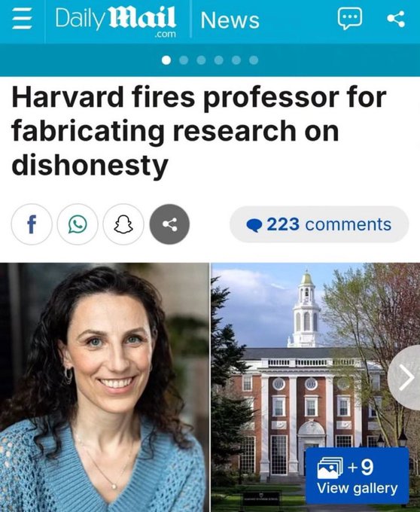Open the 223 comments button
This screenshot has width=420, height=512.
[x=319, y=224]
